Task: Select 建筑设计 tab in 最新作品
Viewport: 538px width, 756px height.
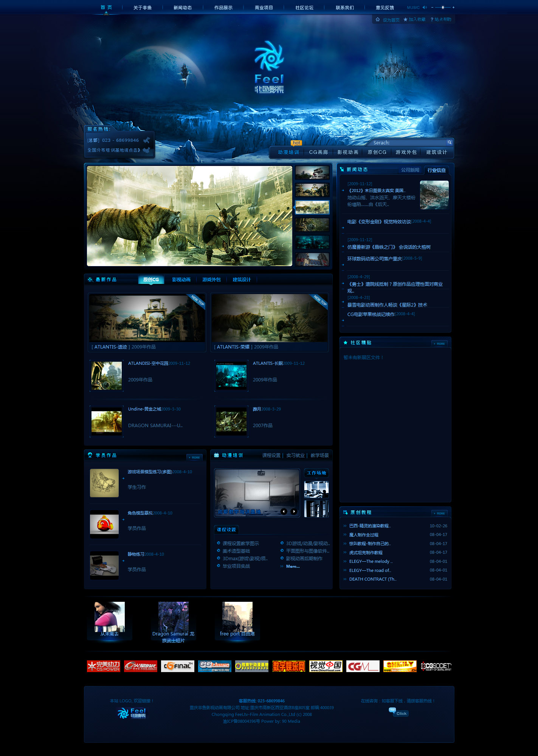Action: 242,280
